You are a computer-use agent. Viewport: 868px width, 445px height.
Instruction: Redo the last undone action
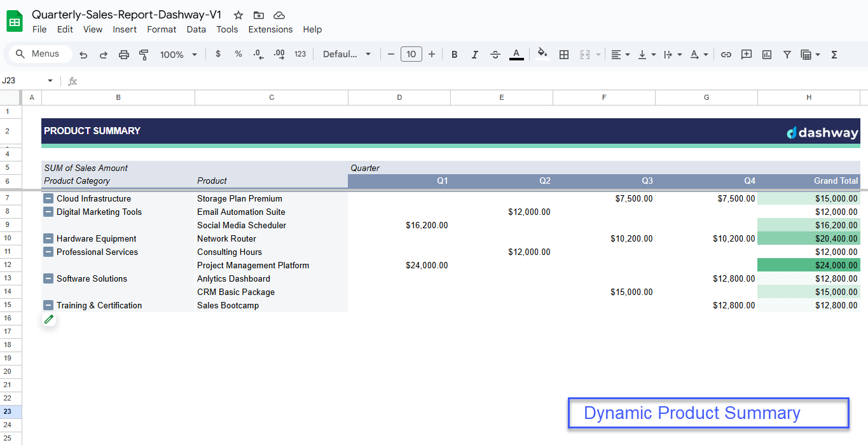tap(104, 55)
